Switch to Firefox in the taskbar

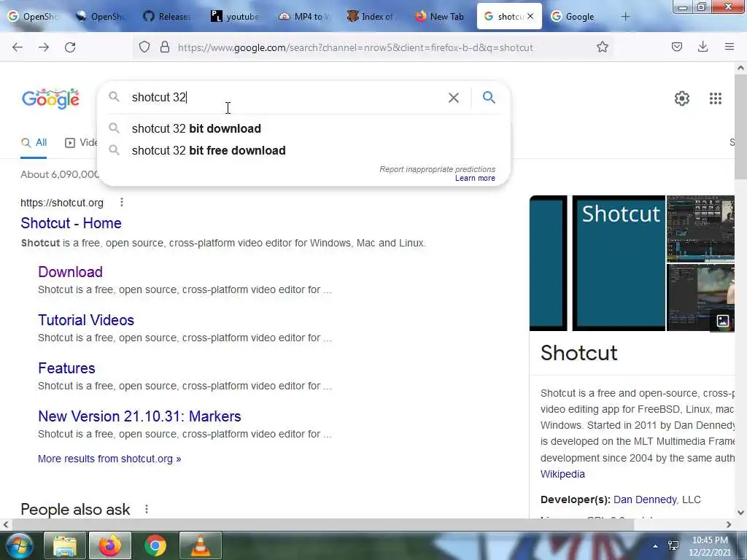pyautogui.click(x=109, y=545)
